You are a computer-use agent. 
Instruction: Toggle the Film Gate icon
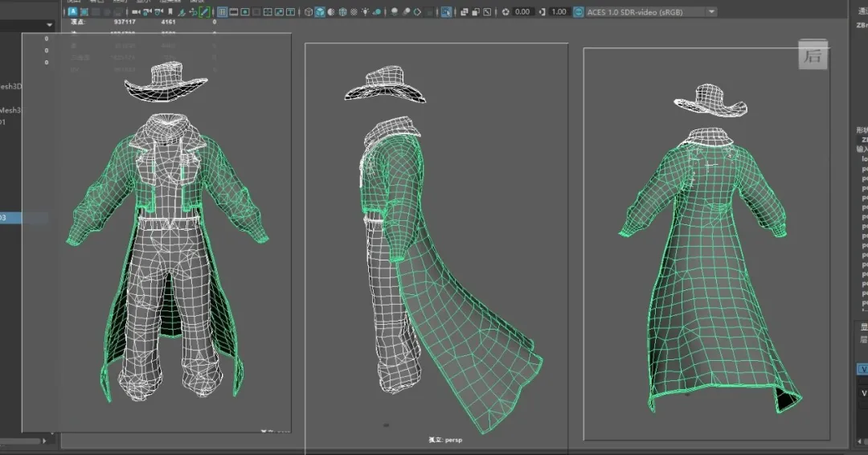tap(234, 11)
